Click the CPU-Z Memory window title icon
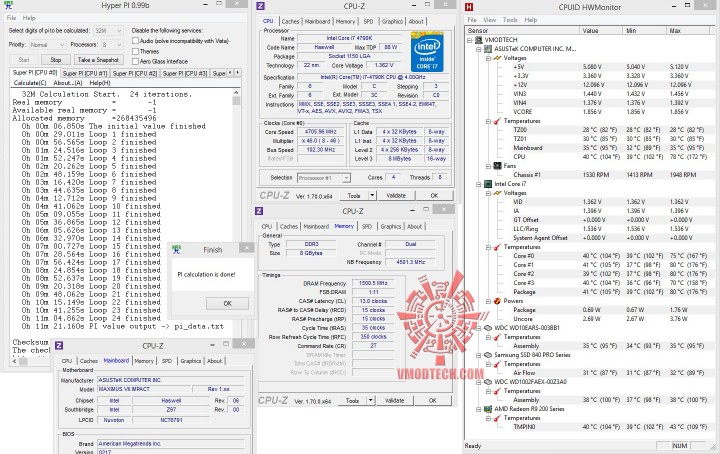 259,211
